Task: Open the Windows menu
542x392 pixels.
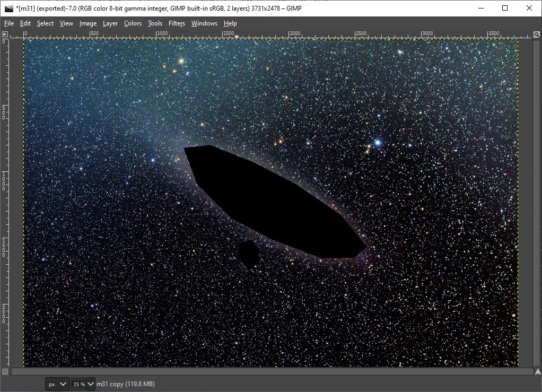Action: point(204,23)
